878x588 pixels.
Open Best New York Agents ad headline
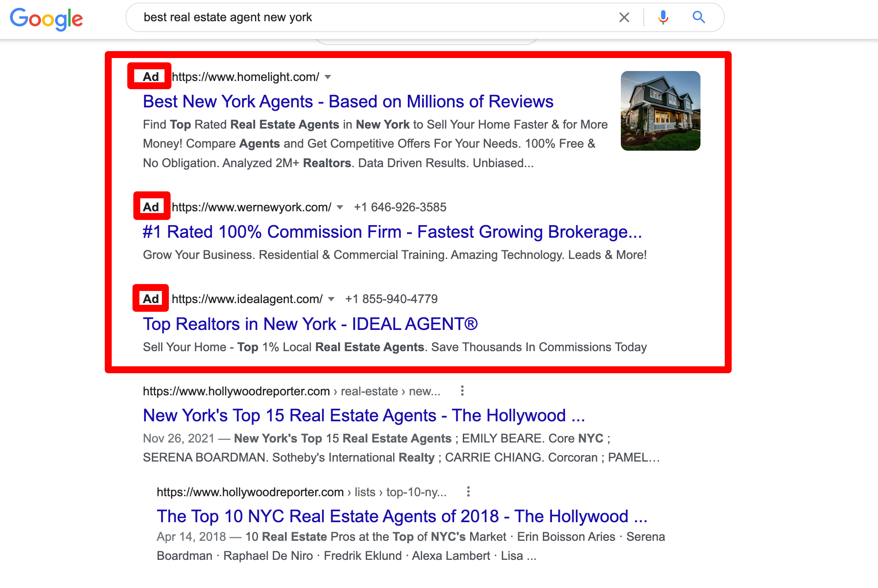coord(348,102)
